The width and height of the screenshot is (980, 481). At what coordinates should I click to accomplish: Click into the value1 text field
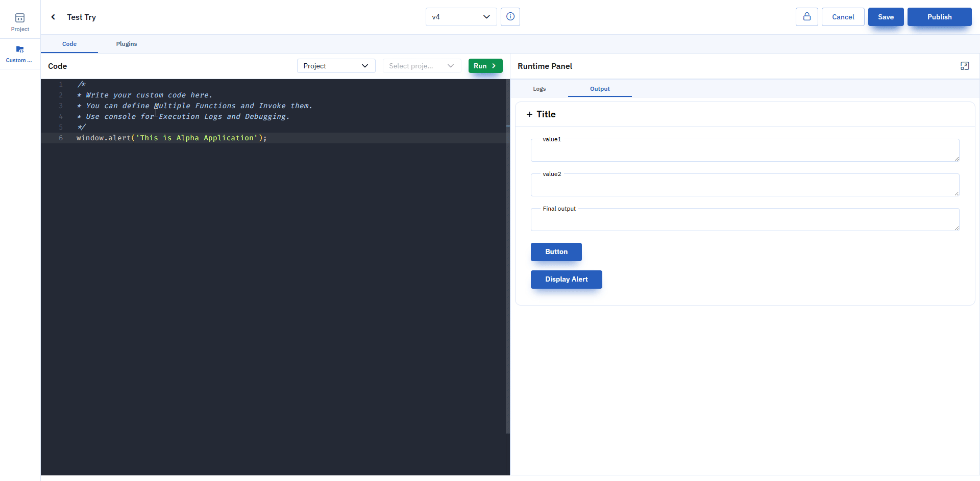click(x=745, y=150)
